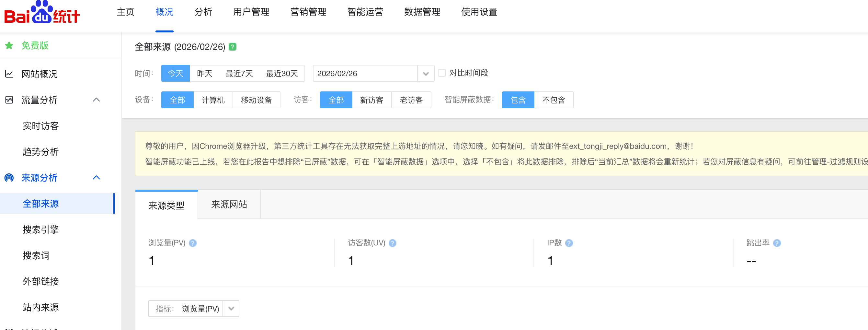
Task: Click the green help icon beside 全部来源 title
Action: pos(233,47)
